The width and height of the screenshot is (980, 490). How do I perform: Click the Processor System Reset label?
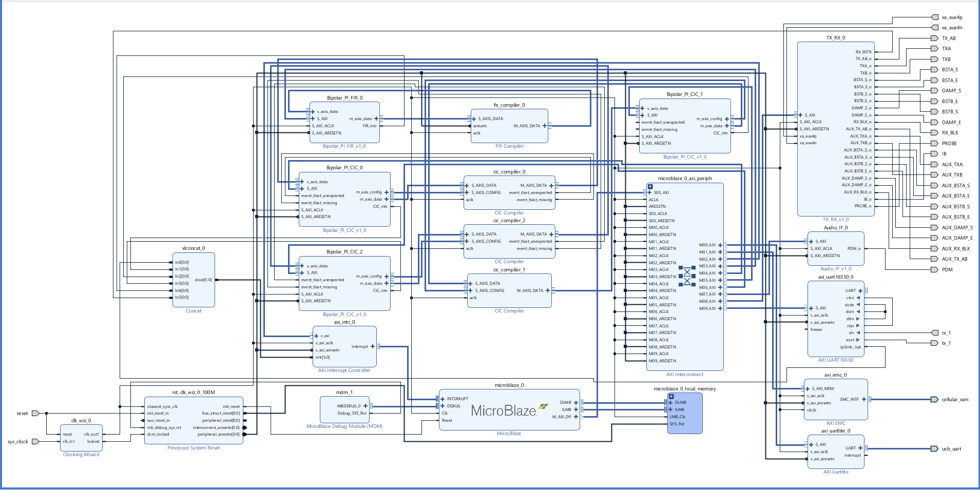194,448
